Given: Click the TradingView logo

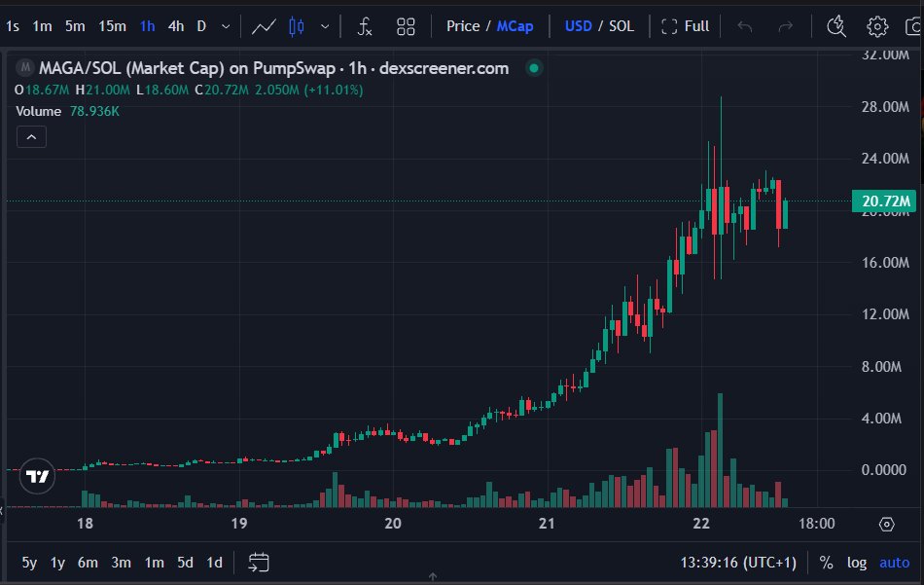Looking at the screenshot, I should click(37, 476).
